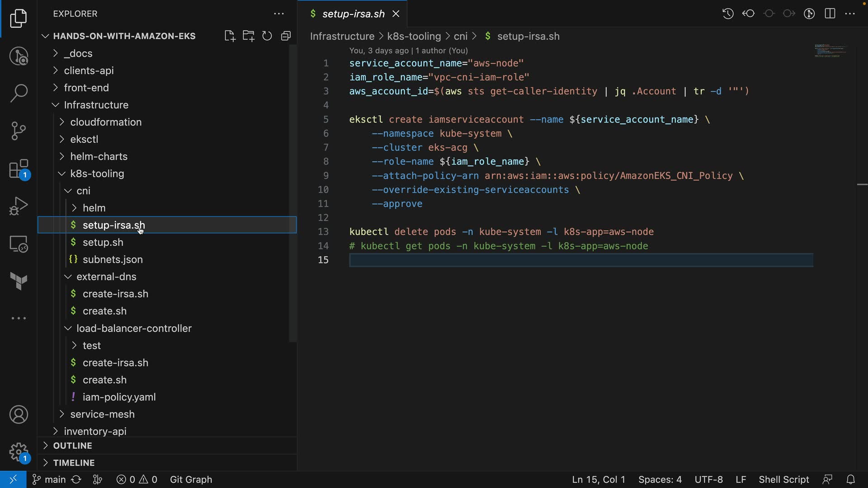
Task: Change language mode from Shell Script
Action: pyautogui.click(x=783, y=479)
